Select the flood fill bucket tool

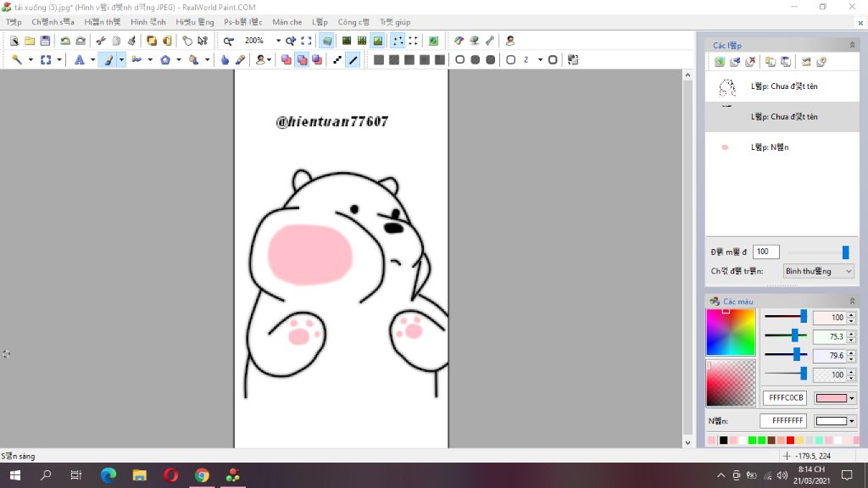194,60
